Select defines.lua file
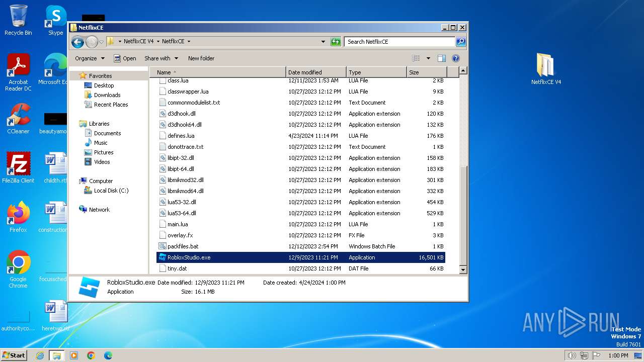The image size is (644, 362). pyautogui.click(x=181, y=136)
